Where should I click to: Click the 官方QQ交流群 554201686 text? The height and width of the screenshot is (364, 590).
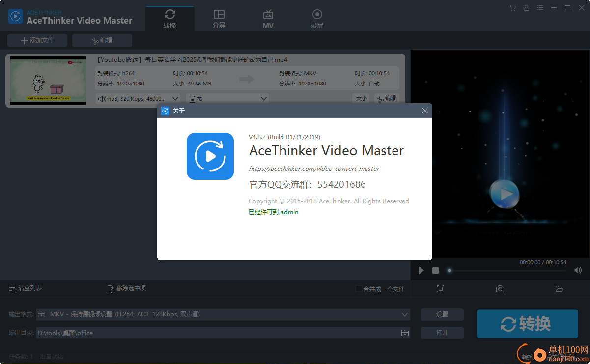(x=308, y=185)
